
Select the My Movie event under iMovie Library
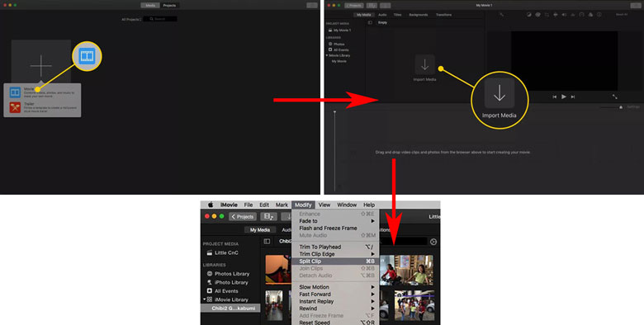click(339, 61)
